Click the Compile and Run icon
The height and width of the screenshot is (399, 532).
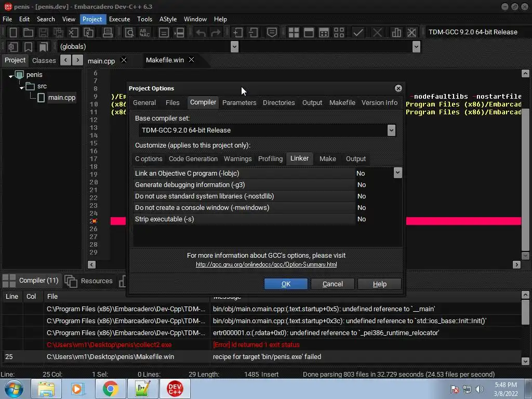pyautogui.click(x=324, y=33)
